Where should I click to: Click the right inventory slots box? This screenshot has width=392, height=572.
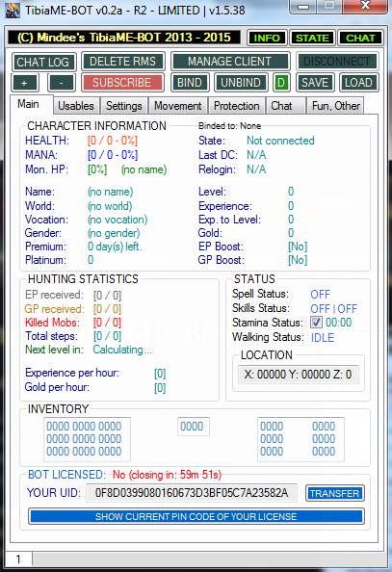coord(301,439)
